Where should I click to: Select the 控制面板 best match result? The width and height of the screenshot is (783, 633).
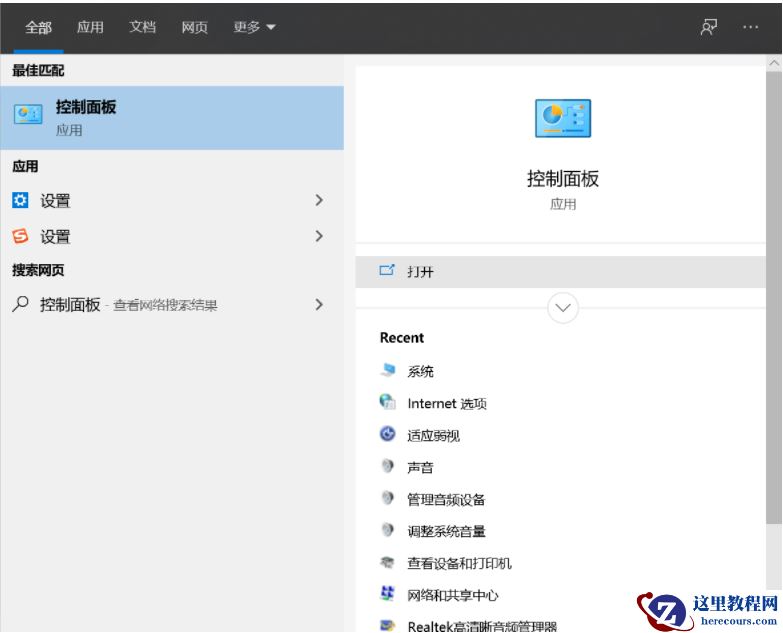click(x=172, y=118)
